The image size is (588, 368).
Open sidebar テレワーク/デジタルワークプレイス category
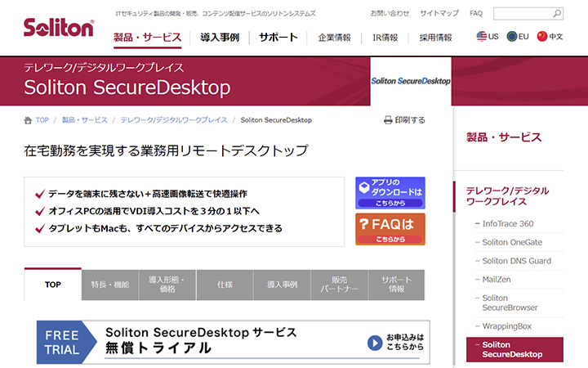[507, 196]
